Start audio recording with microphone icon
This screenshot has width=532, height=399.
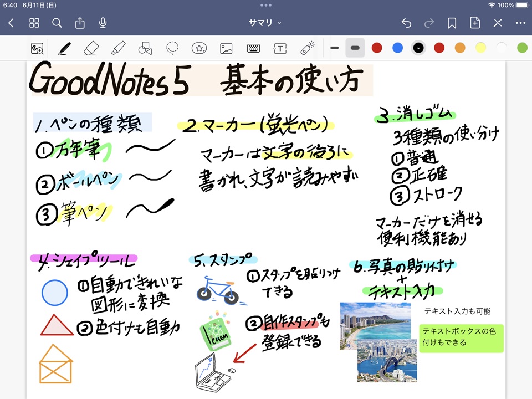[x=103, y=23]
